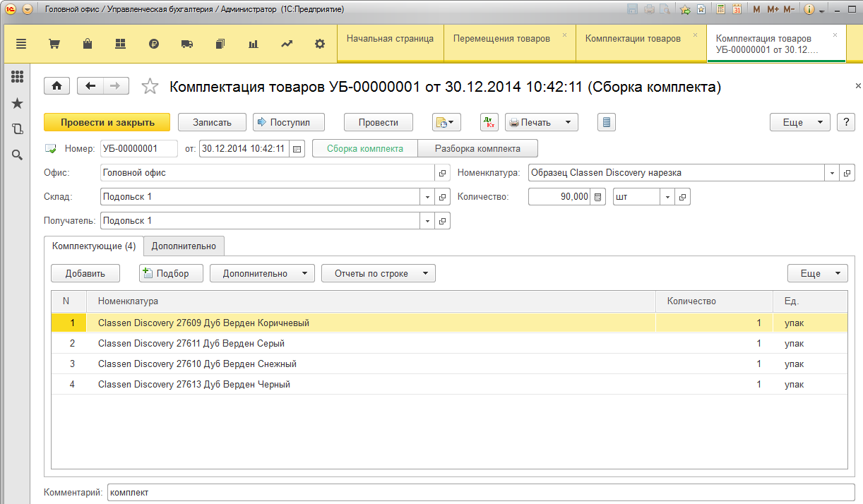The image size is (863, 504).
Task: Open calendar picker for document date
Action: (x=297, y=149)
